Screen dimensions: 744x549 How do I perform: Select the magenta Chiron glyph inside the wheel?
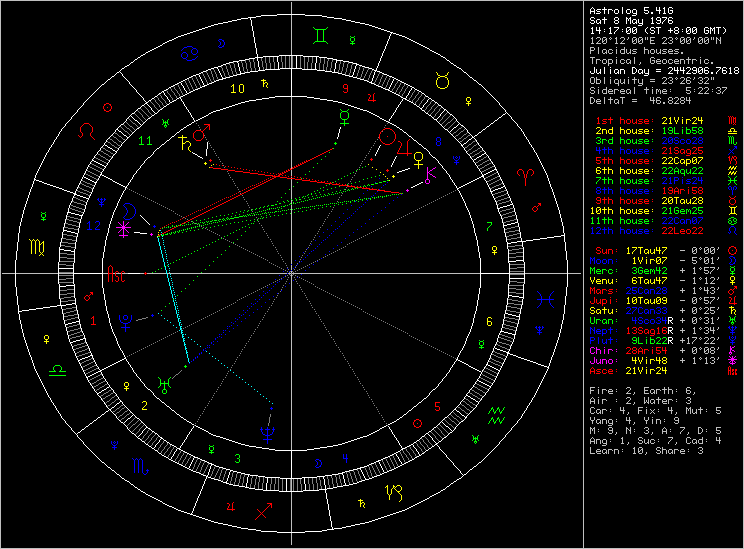(430, 175)
